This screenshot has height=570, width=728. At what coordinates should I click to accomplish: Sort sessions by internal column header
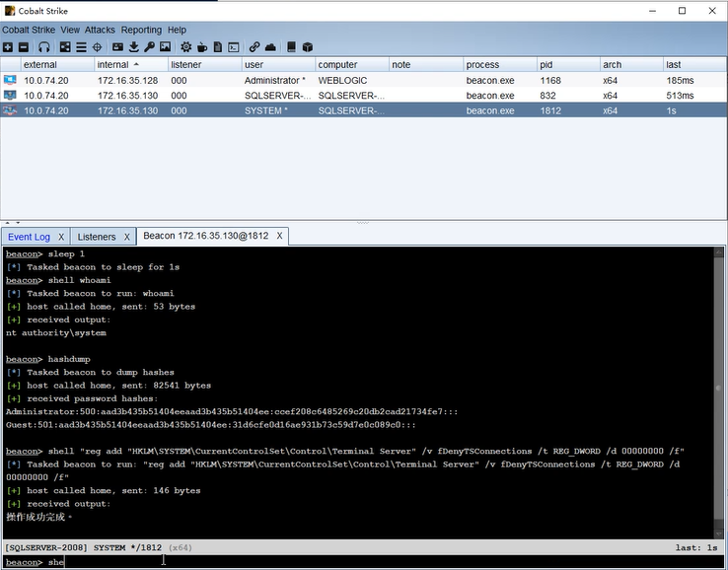pyautogui.click(x=131, y=64)
